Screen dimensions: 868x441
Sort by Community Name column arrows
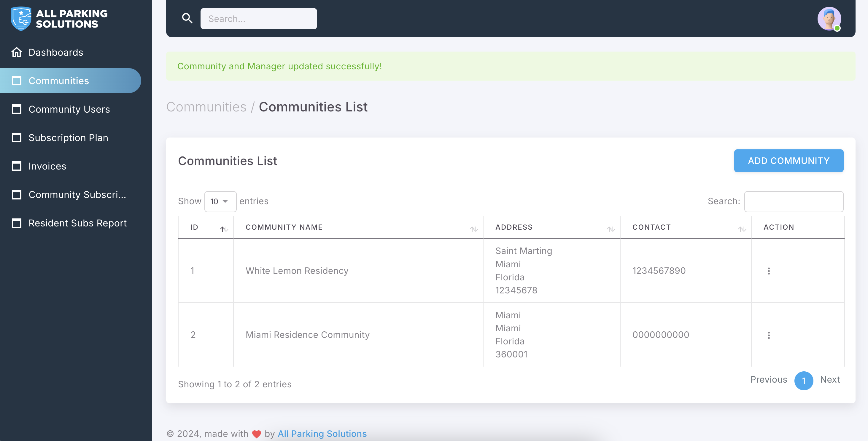474,229
